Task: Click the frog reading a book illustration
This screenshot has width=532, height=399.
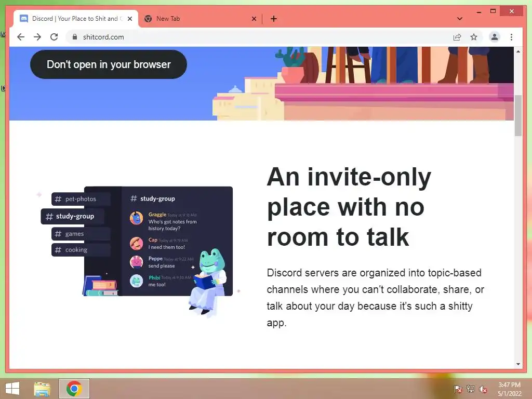Action: 208,282
